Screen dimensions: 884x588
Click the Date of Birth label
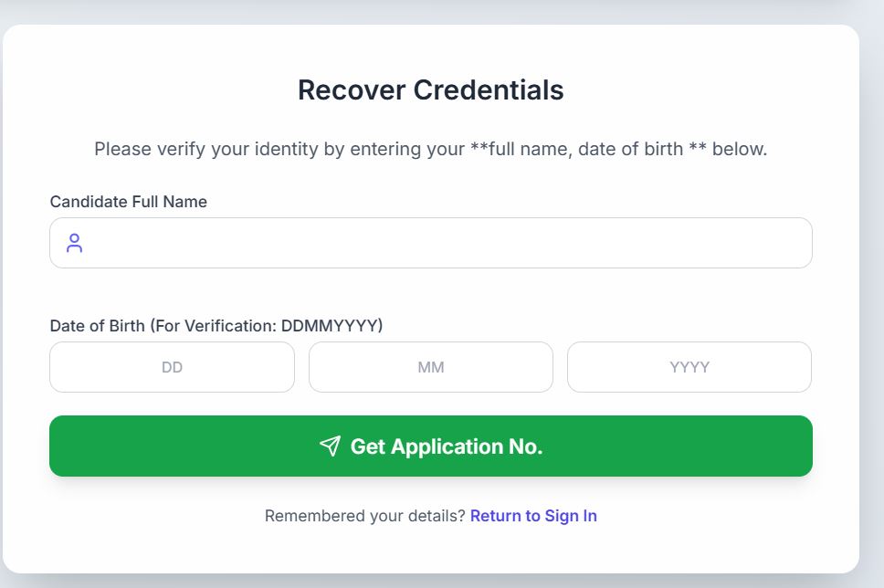(98, 325)
